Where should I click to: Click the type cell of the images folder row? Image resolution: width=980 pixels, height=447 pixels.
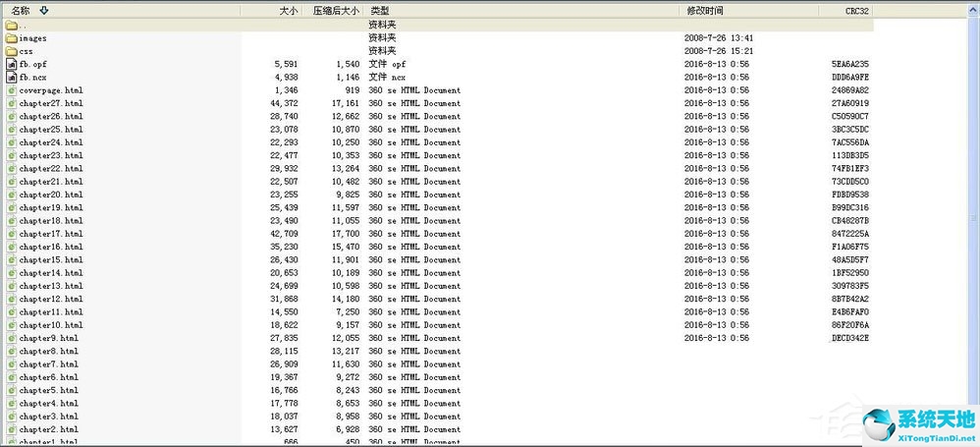pyautogui.click(x=382, y=38)
